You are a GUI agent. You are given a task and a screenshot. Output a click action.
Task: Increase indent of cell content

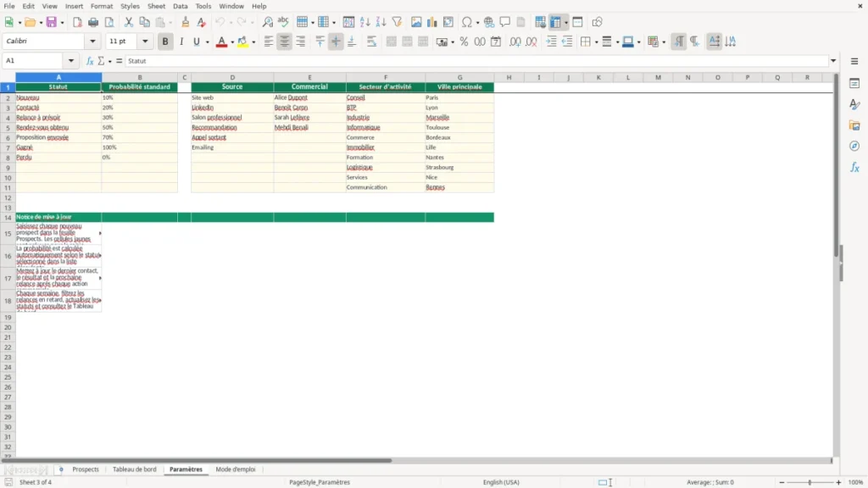point(551,42)
